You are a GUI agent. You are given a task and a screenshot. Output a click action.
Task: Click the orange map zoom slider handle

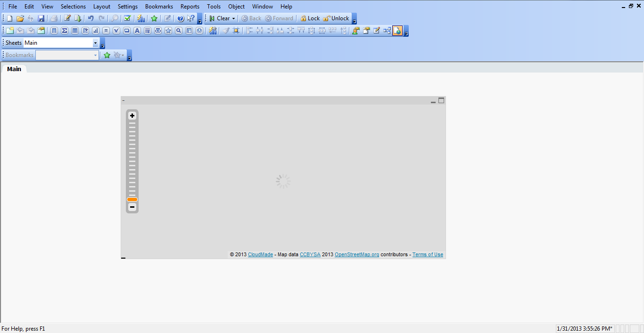click(x=132, y=199)
